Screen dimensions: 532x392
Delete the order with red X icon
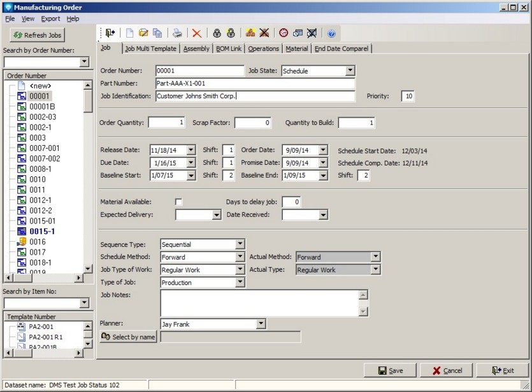click(197, 33)
